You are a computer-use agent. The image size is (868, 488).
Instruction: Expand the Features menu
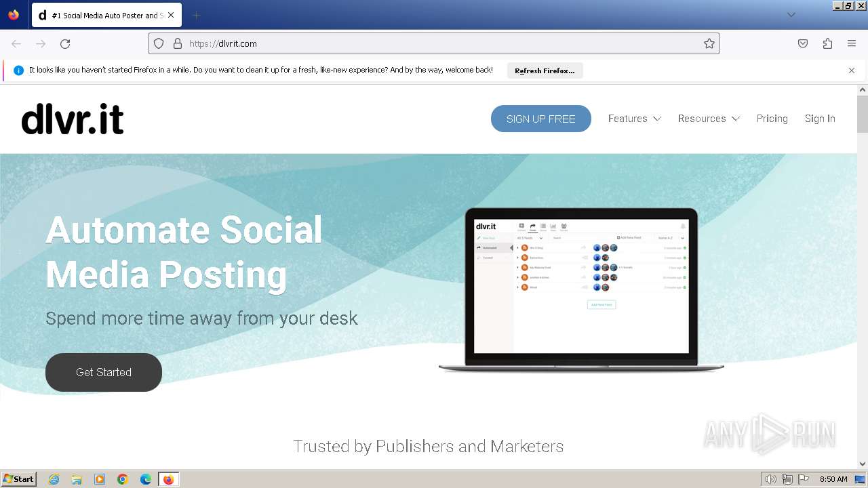click(x=635, y=119)
